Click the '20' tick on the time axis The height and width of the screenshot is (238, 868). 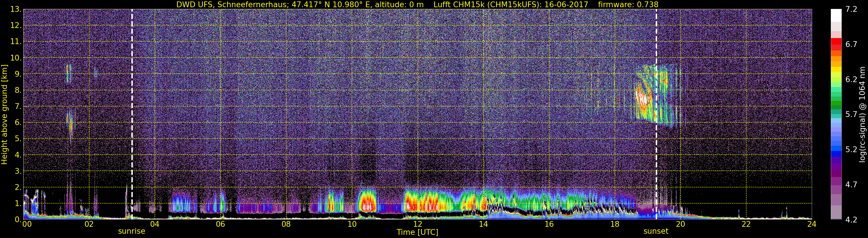[x=680, y=225]
